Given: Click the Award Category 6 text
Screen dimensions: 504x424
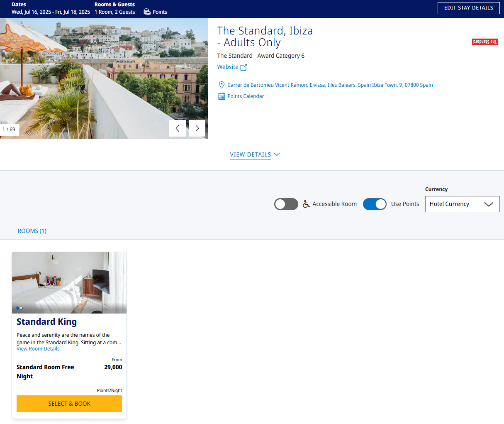Looking at the screenshot, I should tap(281, 56).
